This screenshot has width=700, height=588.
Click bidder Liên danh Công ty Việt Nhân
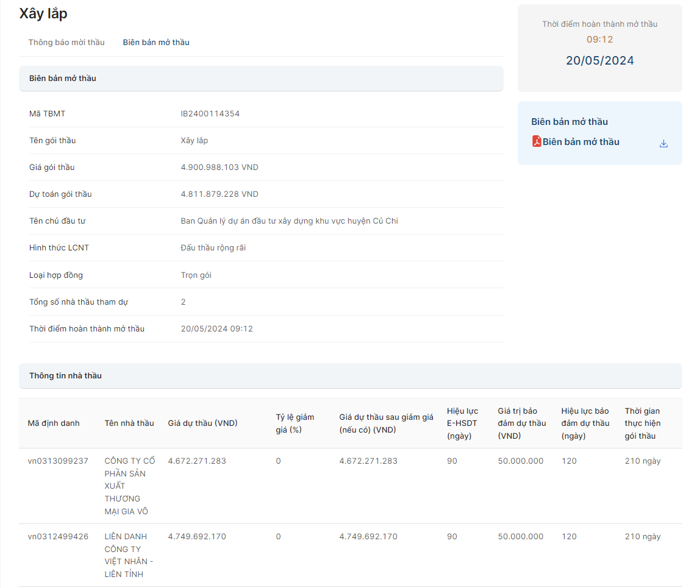pyautogui.click(x=128, y=555)
